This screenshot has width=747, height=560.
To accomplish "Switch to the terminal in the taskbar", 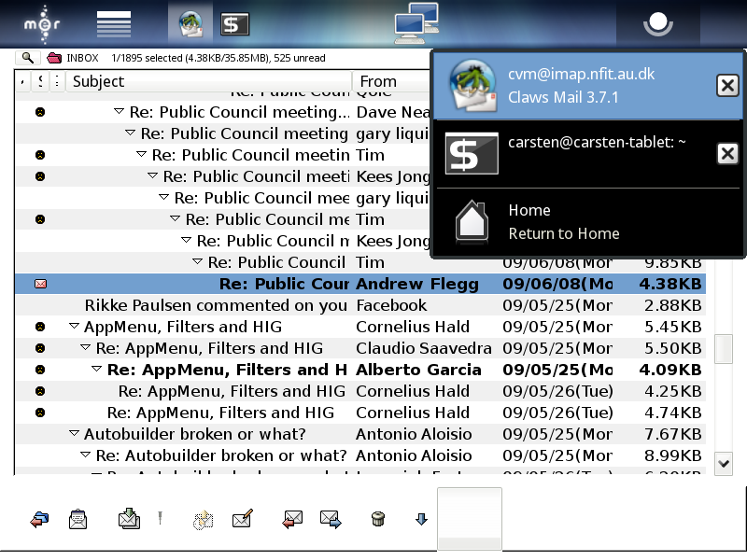I will pos(234,23).
